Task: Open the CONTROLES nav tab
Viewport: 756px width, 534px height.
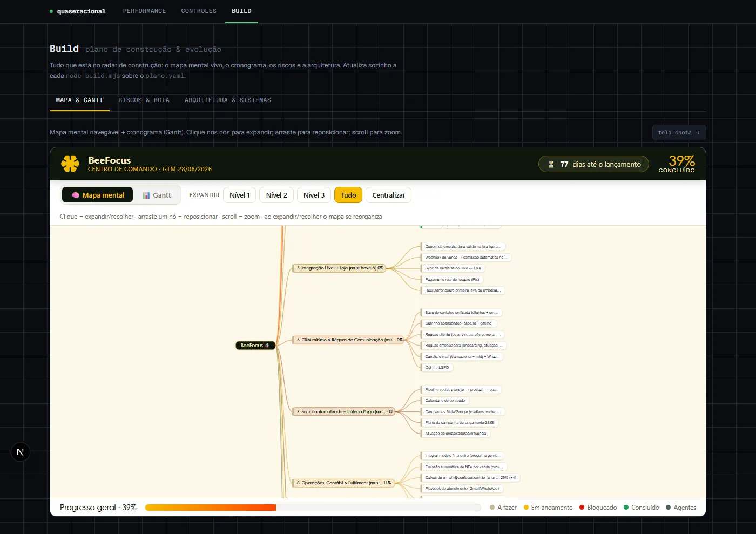Action: pyautogui.click(x=199, y=11)
